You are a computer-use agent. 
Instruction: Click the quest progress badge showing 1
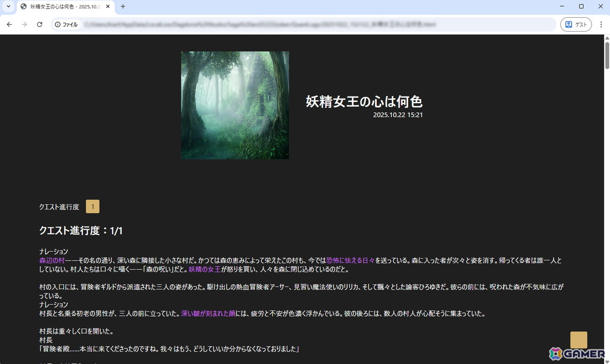(x=93, y=206)
